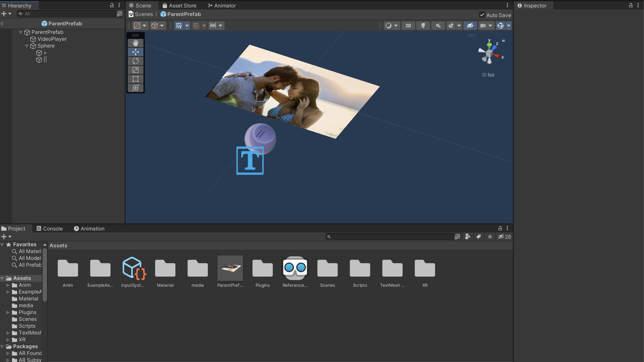
Task: Toggle 2D view mode
Action: (x=408, y=25)
